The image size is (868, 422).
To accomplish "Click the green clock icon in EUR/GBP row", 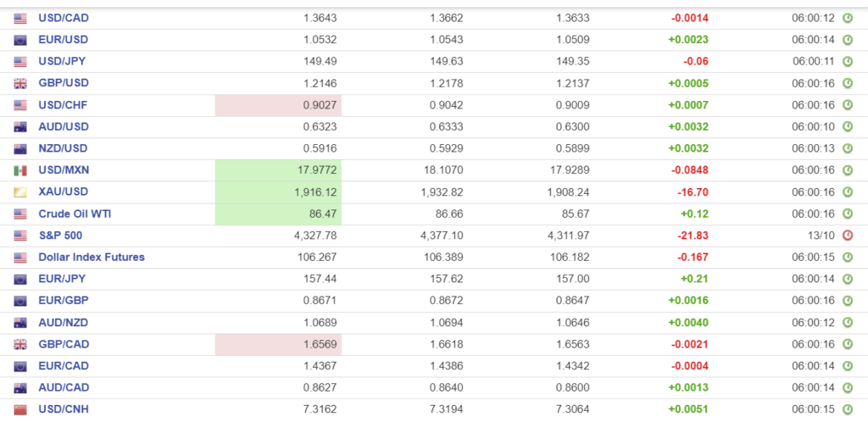I will click(x=847, y=301).
